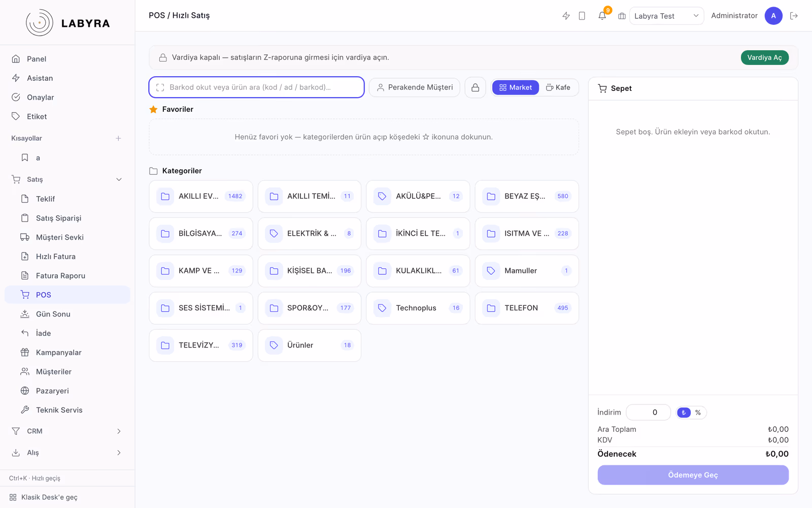Viewport: 812px width, 508px height.
Task: Open BİLGİSAYA category
Action: click(x=201, y=234)
